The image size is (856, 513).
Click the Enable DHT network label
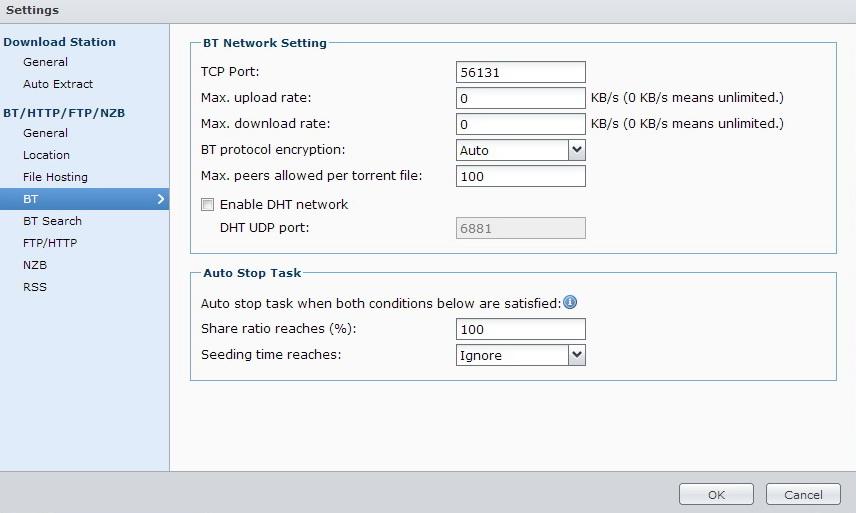[284, 205]
